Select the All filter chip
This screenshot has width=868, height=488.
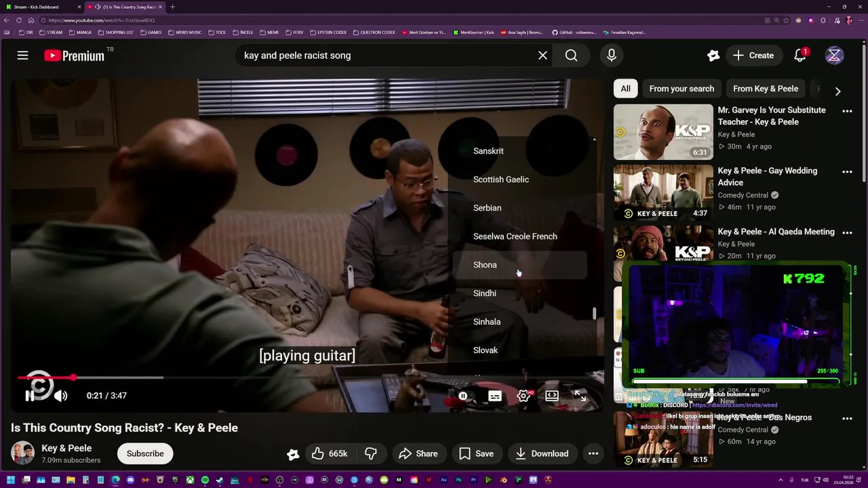[625, 89]
